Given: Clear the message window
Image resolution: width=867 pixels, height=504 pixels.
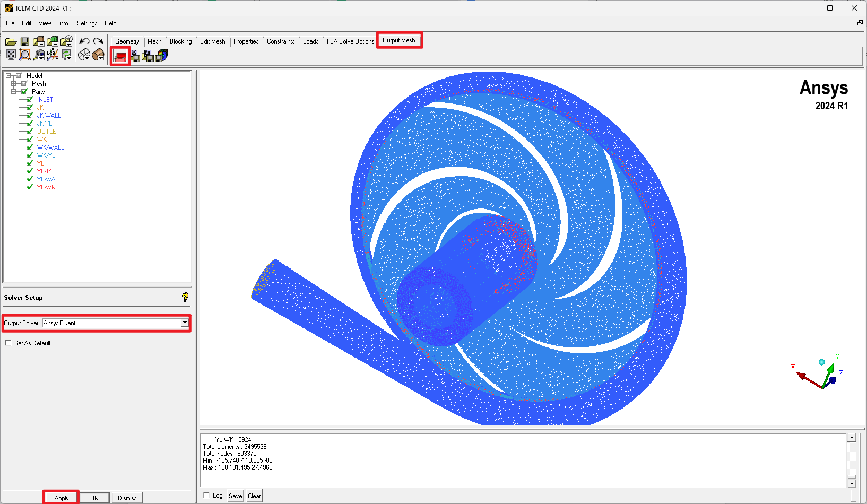Looking at the screenshot, I should [254, 496].
